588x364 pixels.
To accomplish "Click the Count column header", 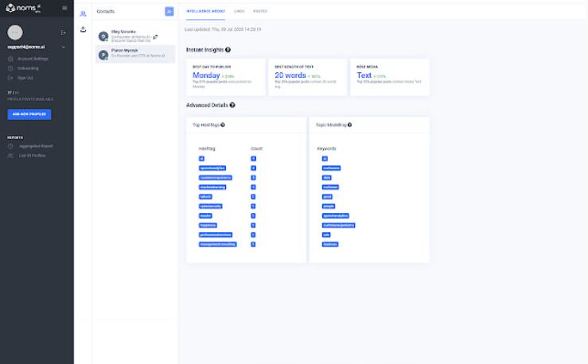I will (256, 149).
